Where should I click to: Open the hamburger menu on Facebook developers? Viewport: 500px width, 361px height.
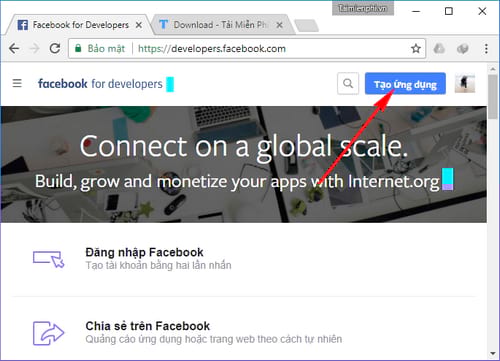[17, 83]
